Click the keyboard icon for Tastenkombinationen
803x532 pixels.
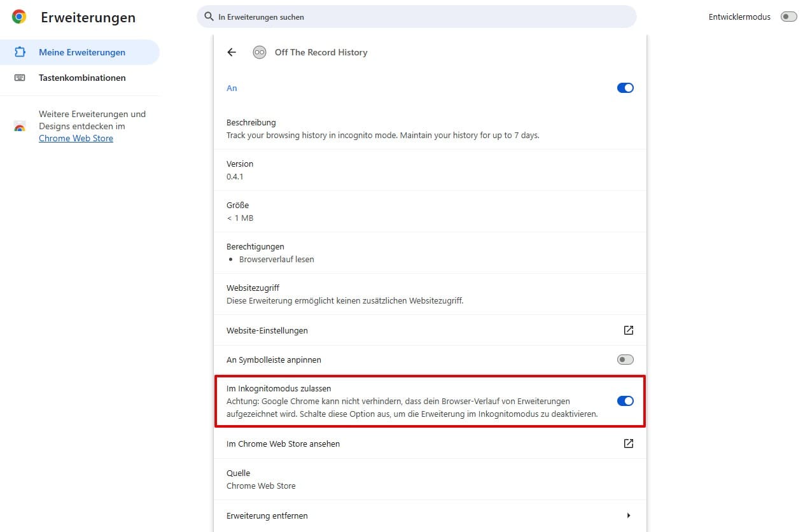click(20, 78)
